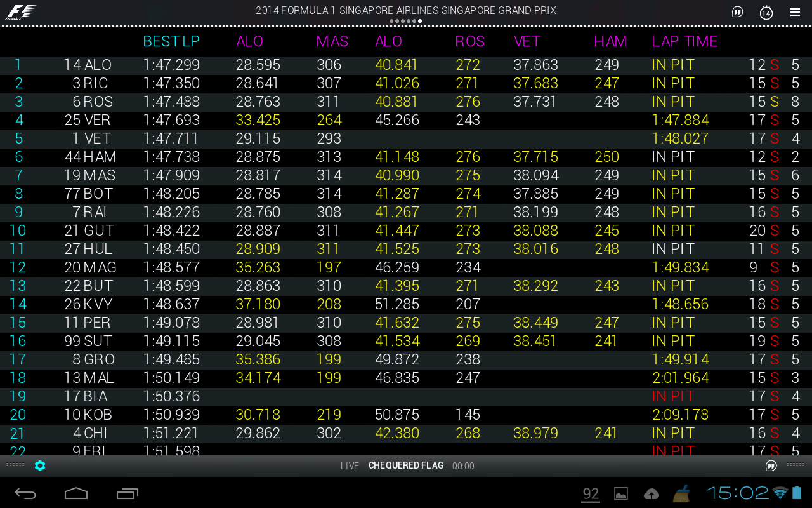Tap the ROS speed column header
The width and height of the screenshot is (812, 508).
(470, 41)
